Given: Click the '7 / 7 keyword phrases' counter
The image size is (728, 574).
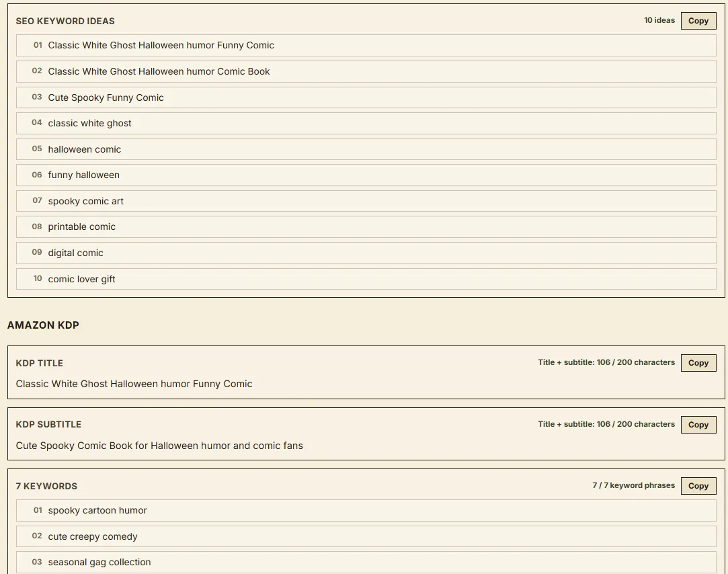Looking at the screenshot, I should [x=634, y=485].
